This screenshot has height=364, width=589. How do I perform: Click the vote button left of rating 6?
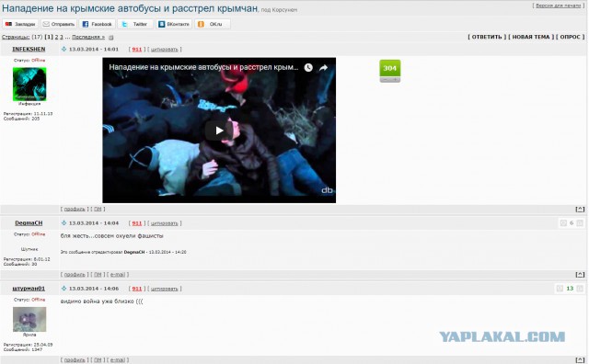tap(563, 222)
